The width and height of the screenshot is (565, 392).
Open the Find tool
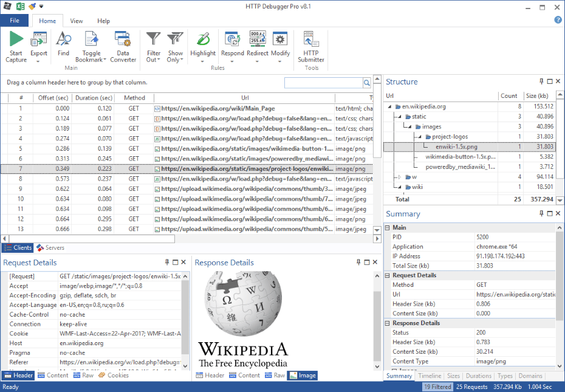(x=64, y=46)
